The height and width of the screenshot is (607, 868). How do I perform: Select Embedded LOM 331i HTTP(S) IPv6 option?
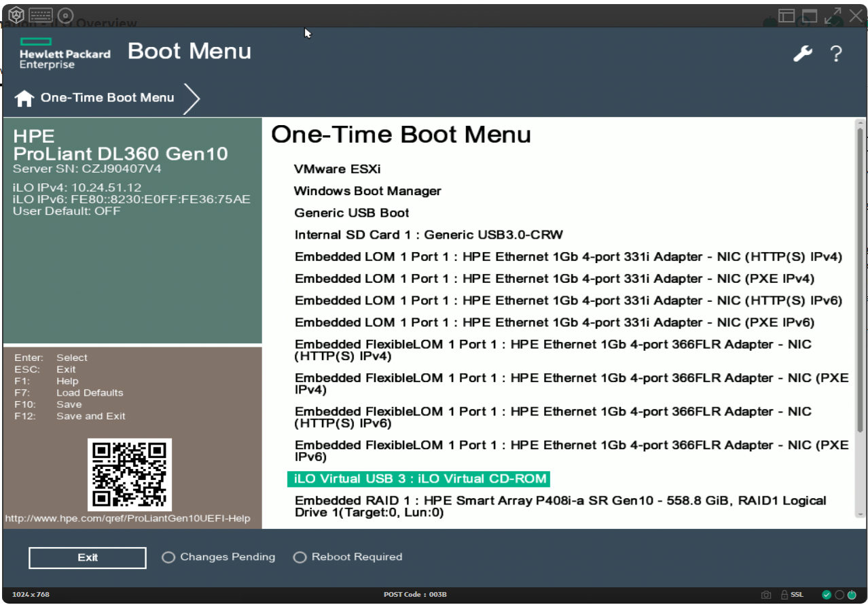[568, 300]
